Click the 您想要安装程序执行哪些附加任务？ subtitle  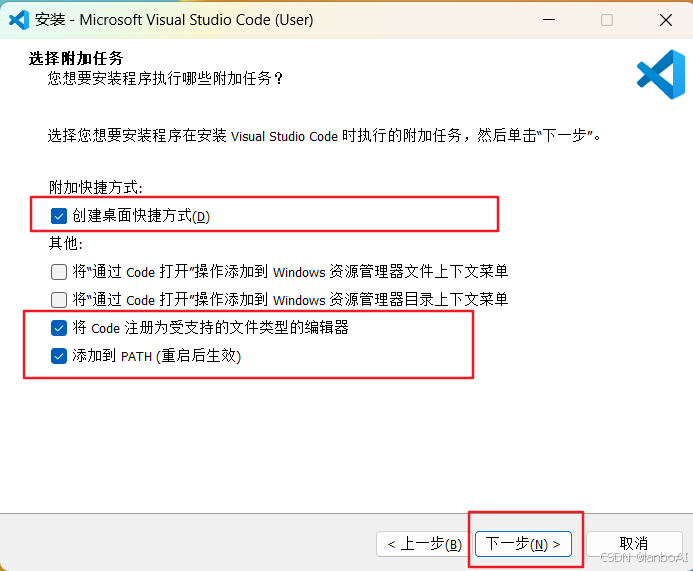pyautogui.click(x=165, y=79)
